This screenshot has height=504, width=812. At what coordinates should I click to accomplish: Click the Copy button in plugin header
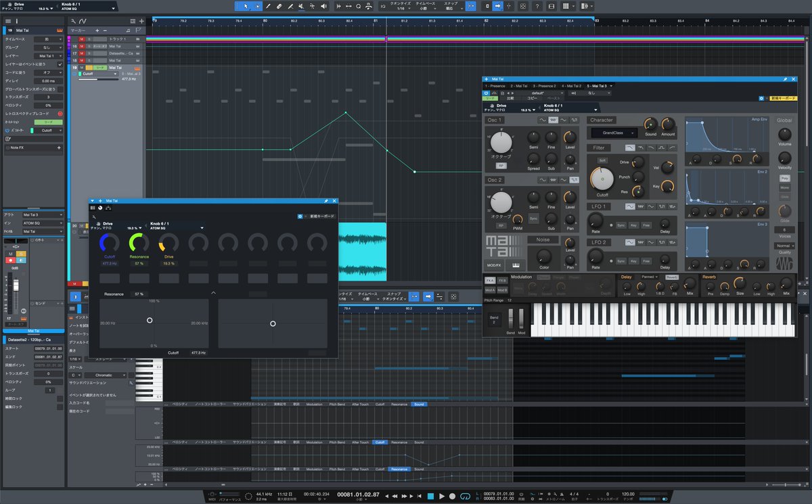[x=533, y=99]
